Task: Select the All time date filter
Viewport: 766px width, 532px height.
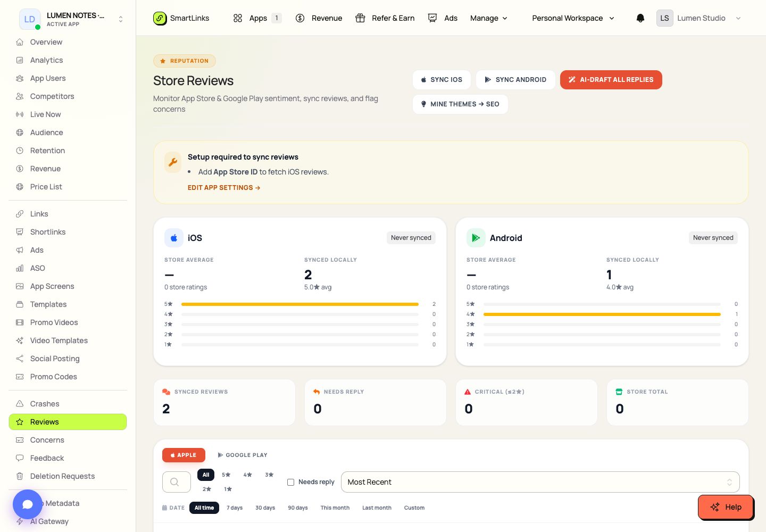Action: click(204, 508)
